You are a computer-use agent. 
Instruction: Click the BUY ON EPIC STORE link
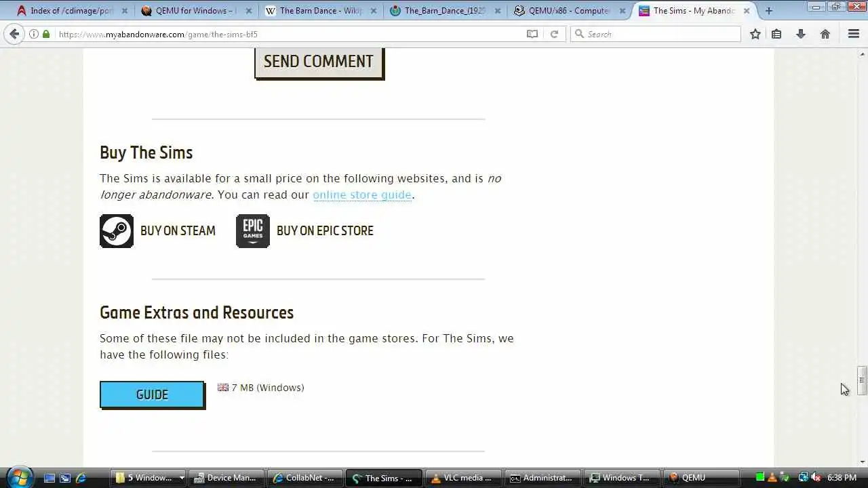[325, 231]
